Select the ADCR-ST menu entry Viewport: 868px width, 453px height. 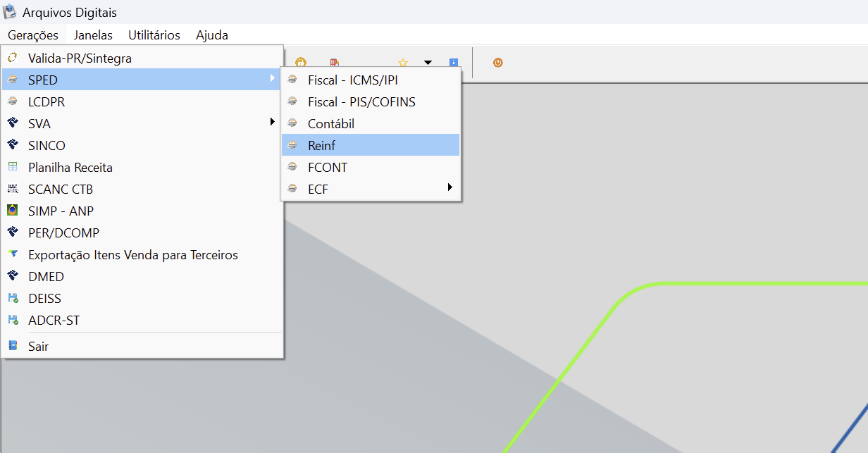pyautogui.click(x=142, y=320)
